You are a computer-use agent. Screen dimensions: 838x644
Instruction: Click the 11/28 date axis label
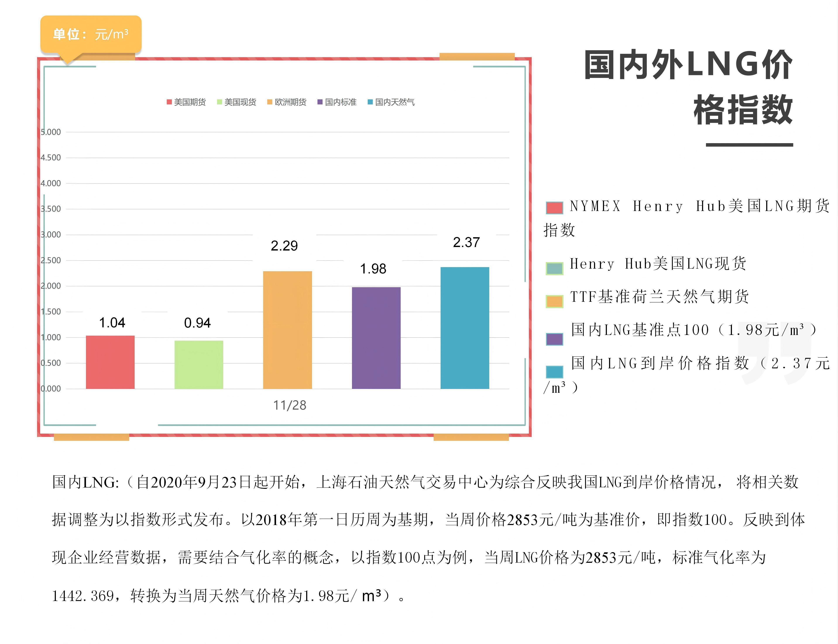click(x=289, y=405)
